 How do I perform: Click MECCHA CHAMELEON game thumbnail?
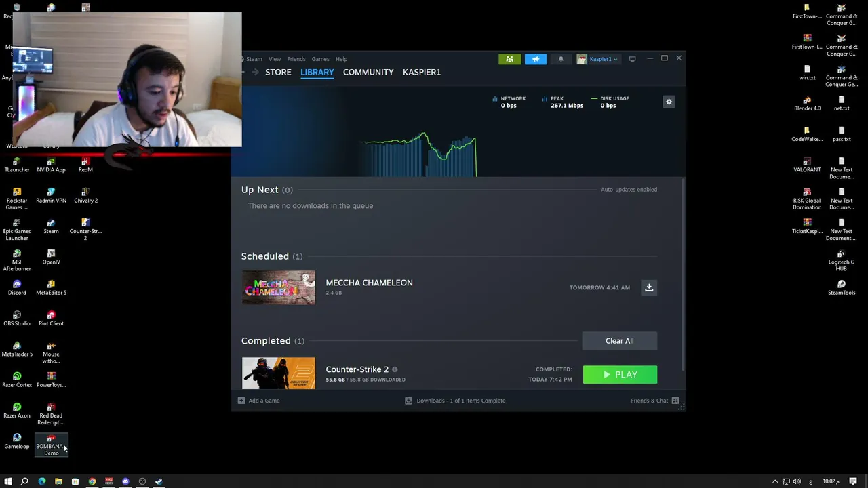click(279, 287)
